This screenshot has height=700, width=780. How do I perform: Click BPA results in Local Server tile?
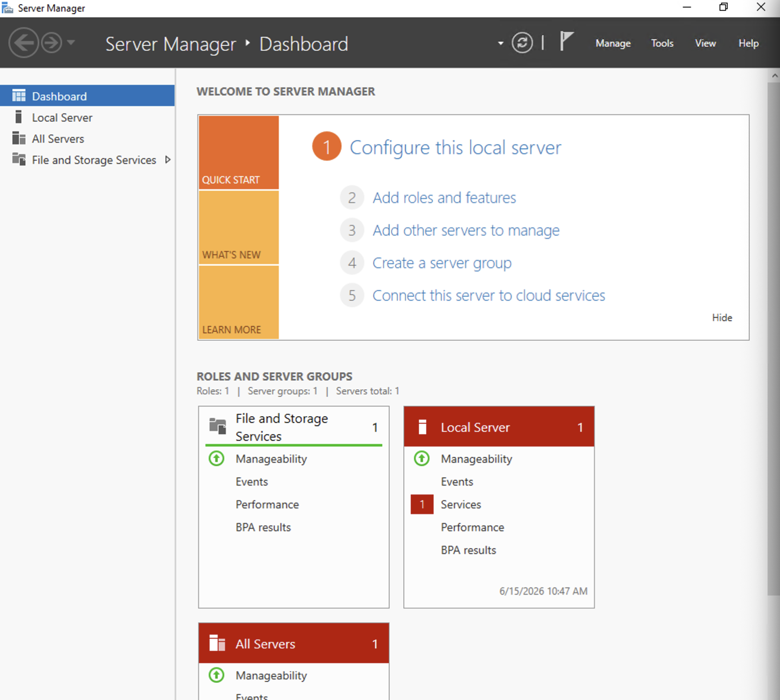pos(468,550)
